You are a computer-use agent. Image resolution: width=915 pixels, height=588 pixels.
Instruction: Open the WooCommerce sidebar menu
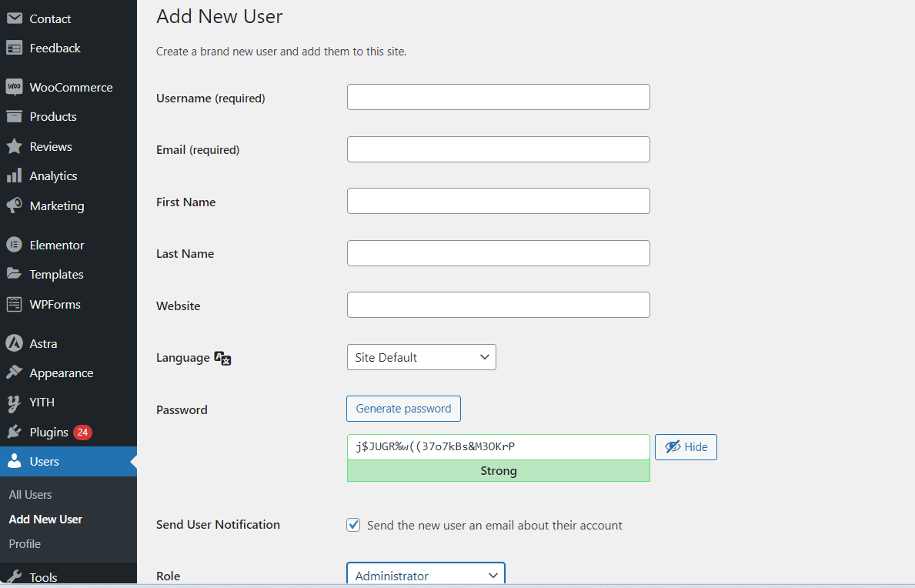15,87
